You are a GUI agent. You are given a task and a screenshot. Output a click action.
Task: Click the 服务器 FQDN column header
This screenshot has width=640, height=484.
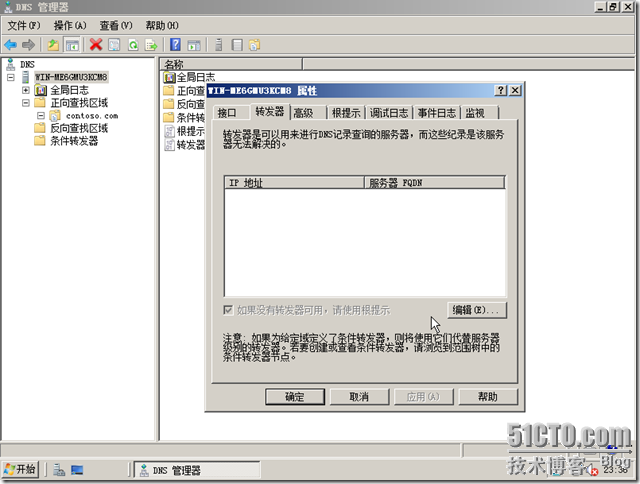[x=434, y=182]
